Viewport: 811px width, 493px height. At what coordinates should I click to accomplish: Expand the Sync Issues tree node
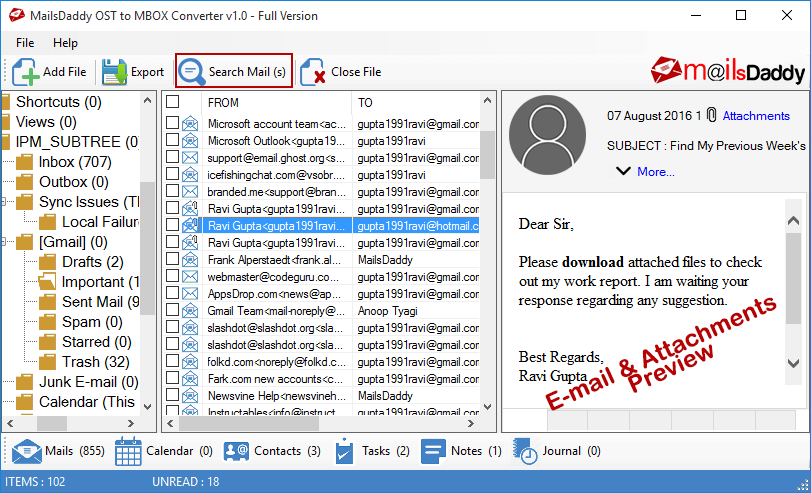tap(4, 202)
